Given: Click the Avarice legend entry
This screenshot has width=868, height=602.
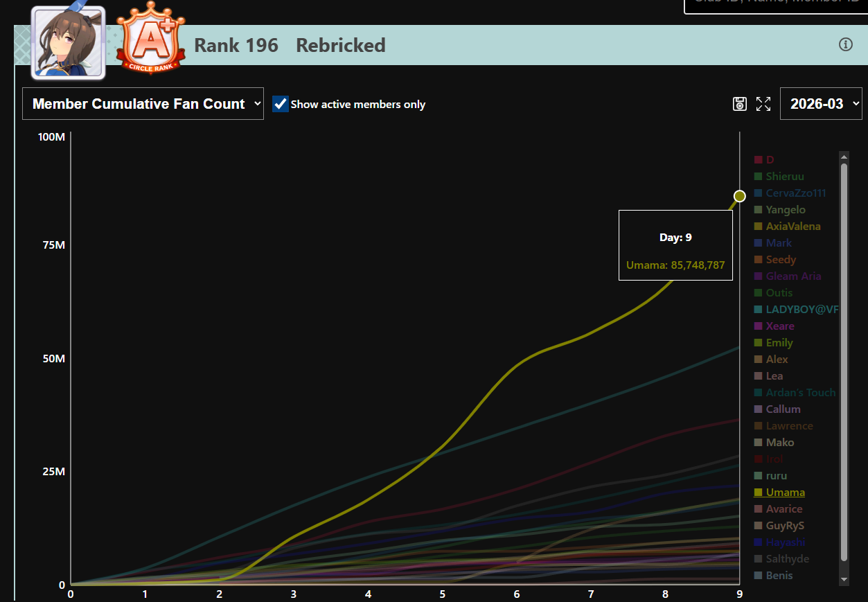Looking at the screenshot, I should point(779,509).
